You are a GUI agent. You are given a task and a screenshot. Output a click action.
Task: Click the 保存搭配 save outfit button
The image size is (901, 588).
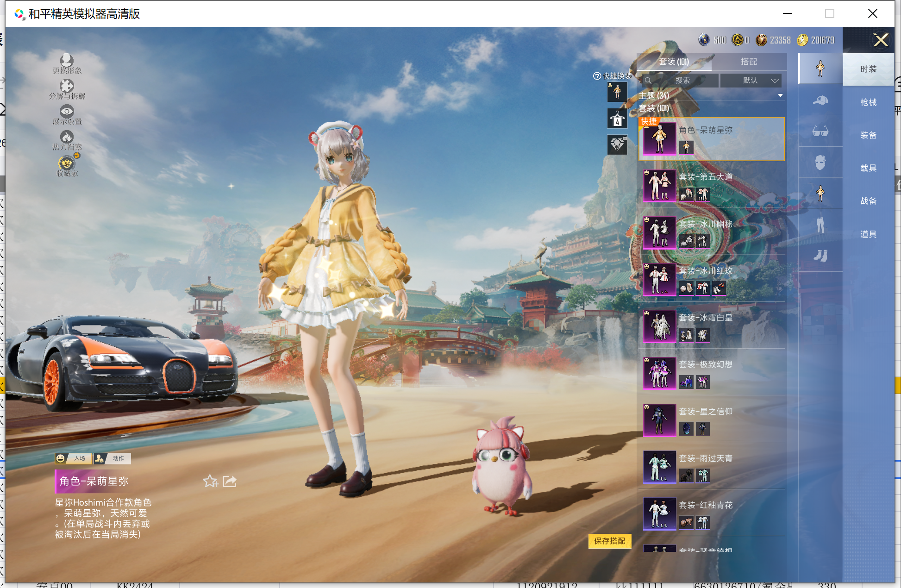609,541
